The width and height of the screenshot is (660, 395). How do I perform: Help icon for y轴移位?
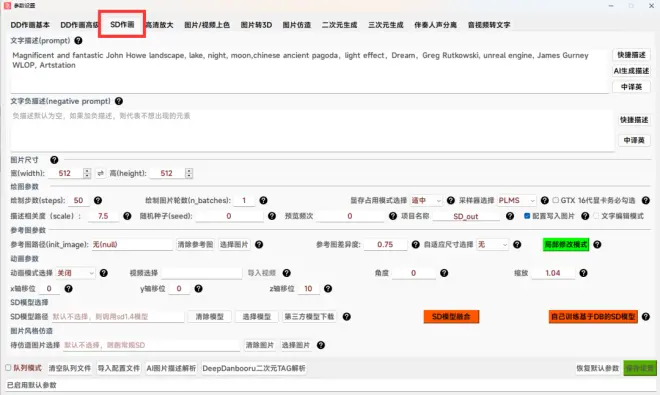click(198, 288)
